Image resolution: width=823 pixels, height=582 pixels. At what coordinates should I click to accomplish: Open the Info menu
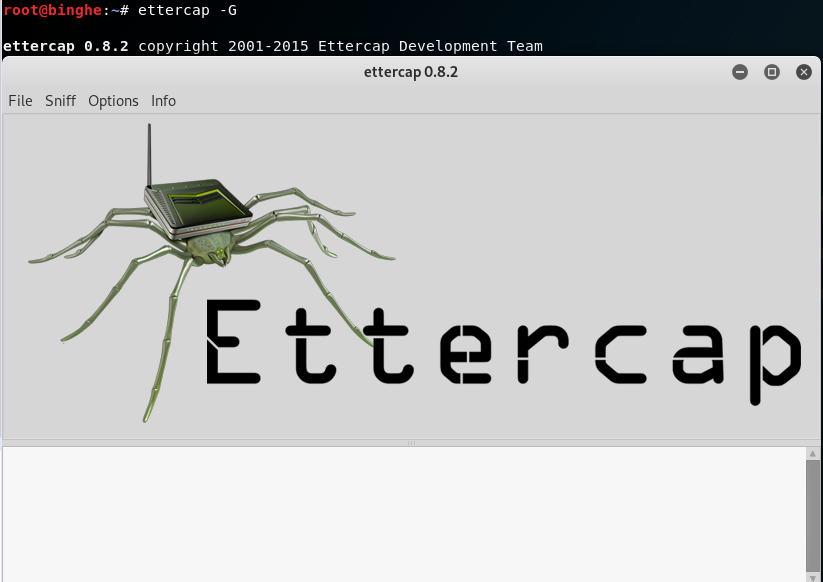163,101
